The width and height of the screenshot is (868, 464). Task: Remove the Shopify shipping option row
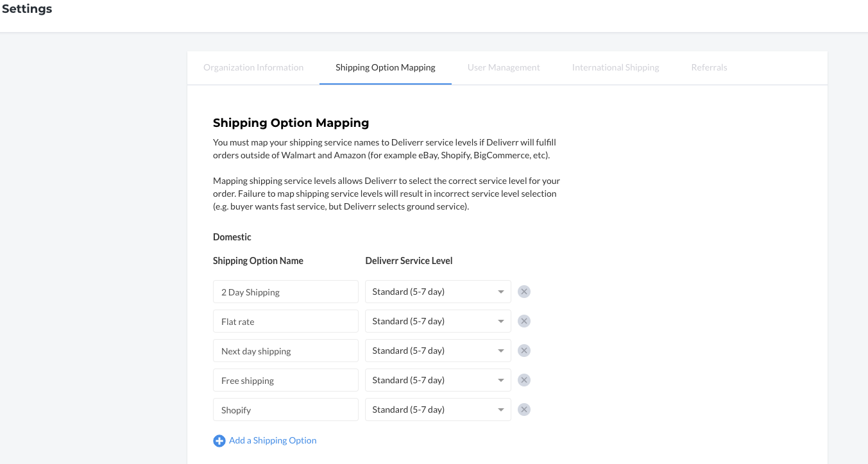pyautogui.click(x=524, y=410)
